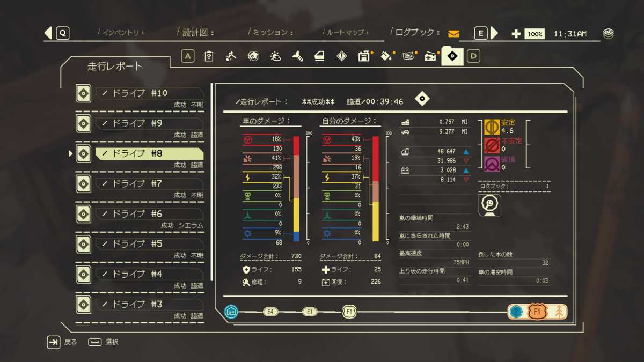Open the weather conditions cloud icon tab
Image resolution: width=644 pixels, height=362 pixels.
tap(275, 56)
